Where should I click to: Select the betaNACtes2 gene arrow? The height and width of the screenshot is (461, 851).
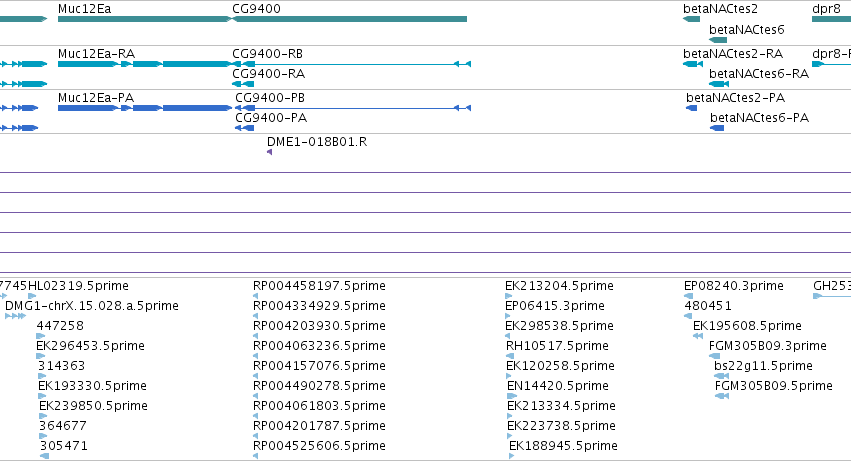(x=691, y=19)
